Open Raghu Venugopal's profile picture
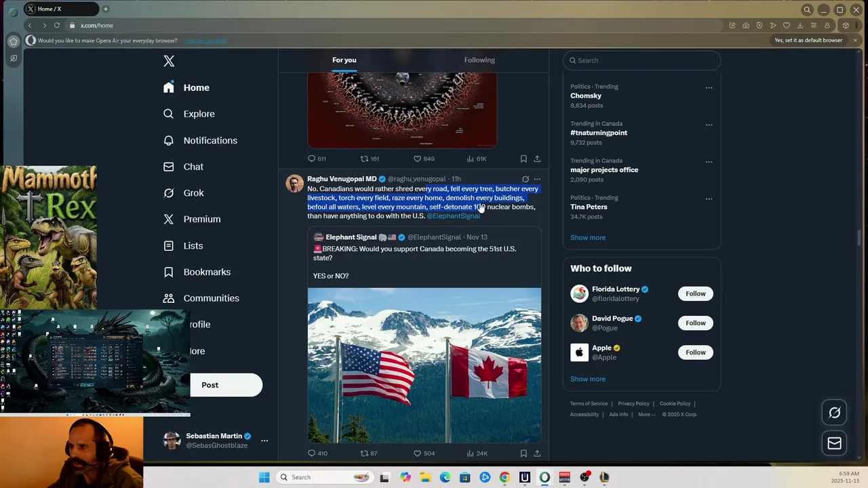 click(294, 184)
